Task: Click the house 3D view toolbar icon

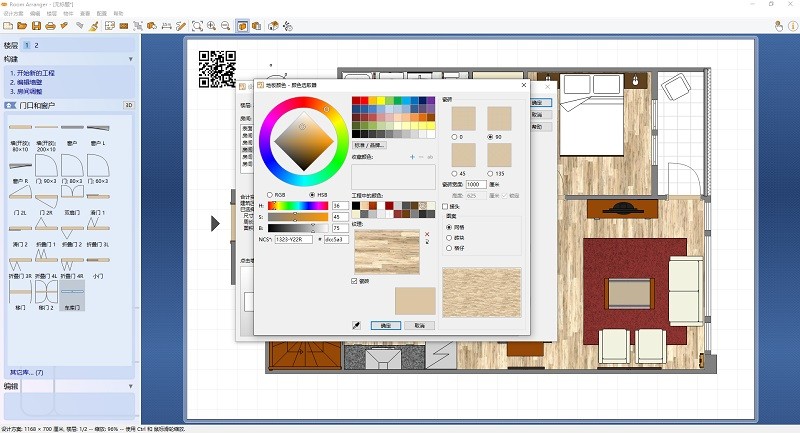Action: pos(273,26)
